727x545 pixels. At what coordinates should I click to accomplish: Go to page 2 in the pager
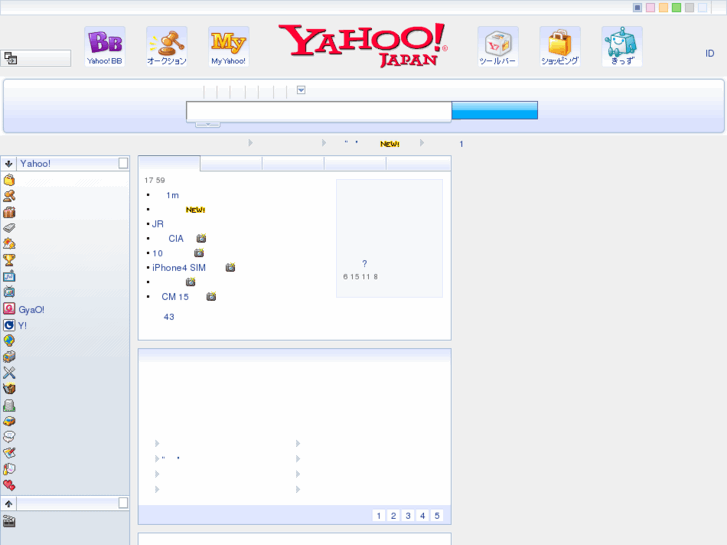coord(393,516)
